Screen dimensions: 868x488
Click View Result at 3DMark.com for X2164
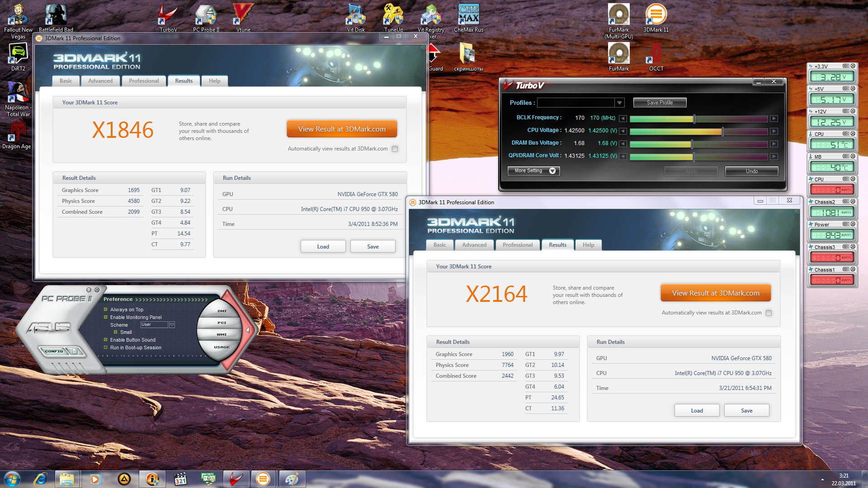click(x=715, y=293)
